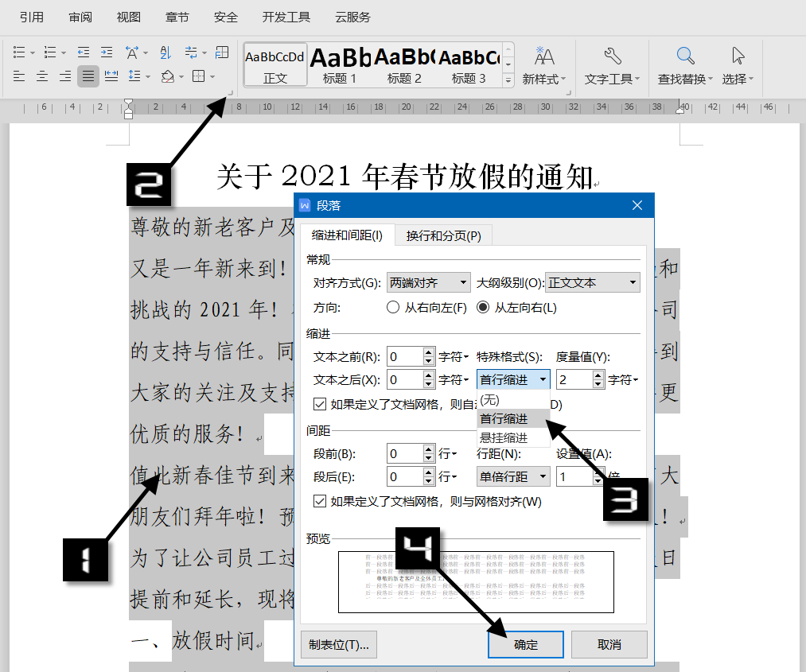The width and height of the screenshot is (806, 672).
Task: Click the center alignment icon
Action: (42, 76)
